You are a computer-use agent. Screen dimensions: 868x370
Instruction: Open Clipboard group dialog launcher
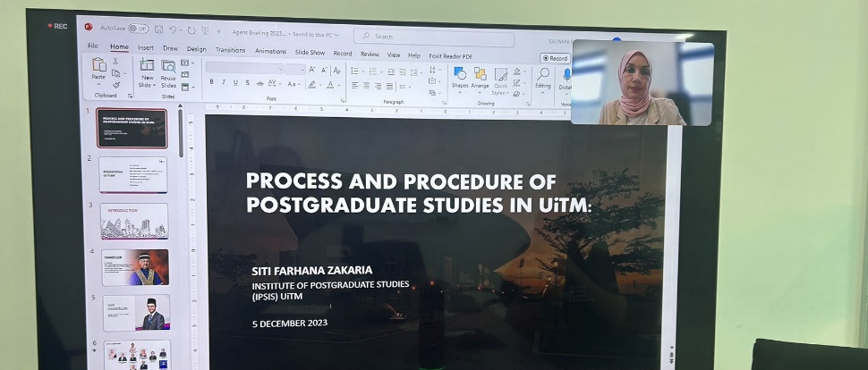130,96
